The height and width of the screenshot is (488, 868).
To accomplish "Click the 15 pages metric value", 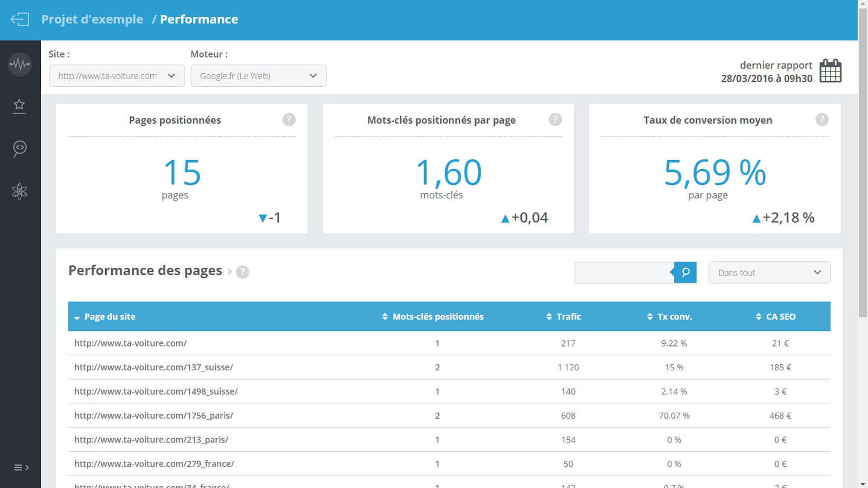I will pos(182,172).
